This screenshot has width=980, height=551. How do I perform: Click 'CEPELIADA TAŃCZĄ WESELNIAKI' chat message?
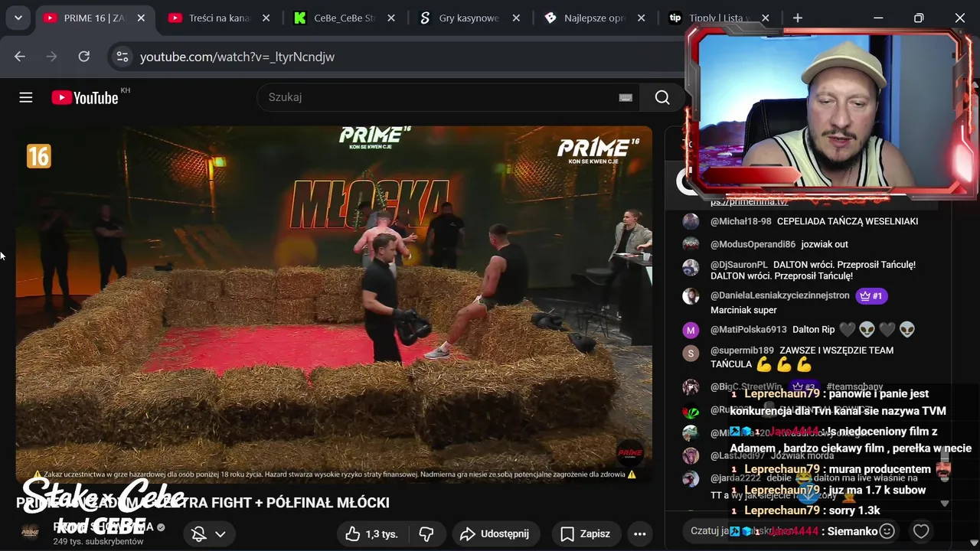tap(848, 221)
